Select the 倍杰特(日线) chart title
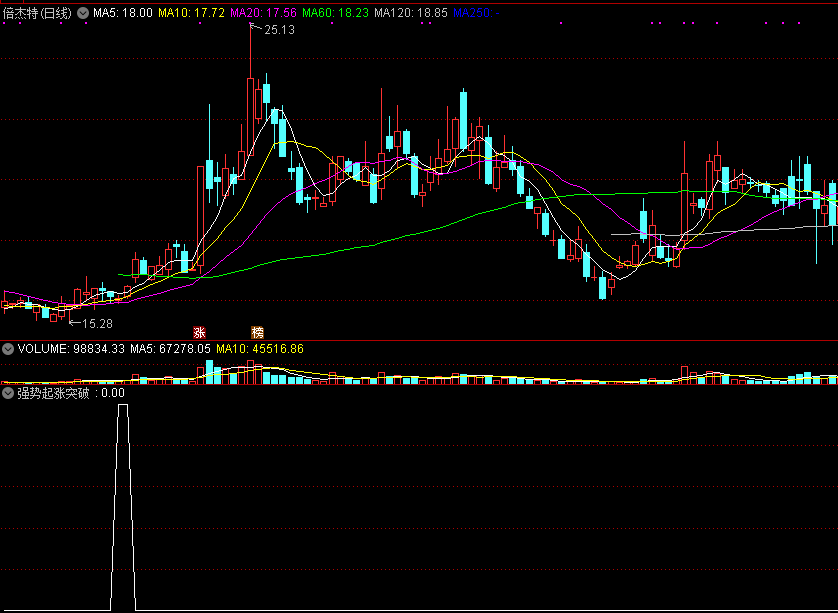 (x=37, y=13)
